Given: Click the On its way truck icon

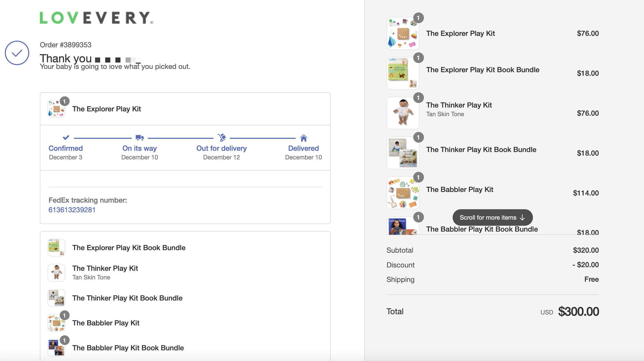Looking at the screenshot, I should pos(140,138).
